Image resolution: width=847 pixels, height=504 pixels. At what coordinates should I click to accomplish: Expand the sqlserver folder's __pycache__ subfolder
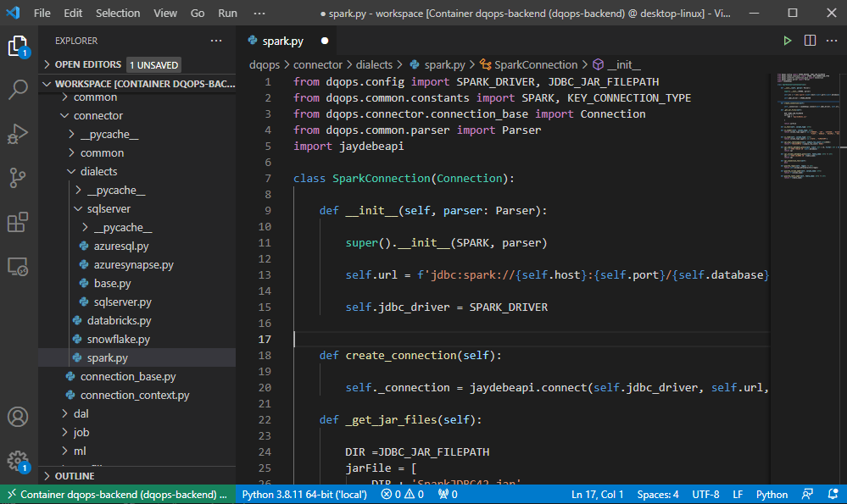tap(122, 227)
